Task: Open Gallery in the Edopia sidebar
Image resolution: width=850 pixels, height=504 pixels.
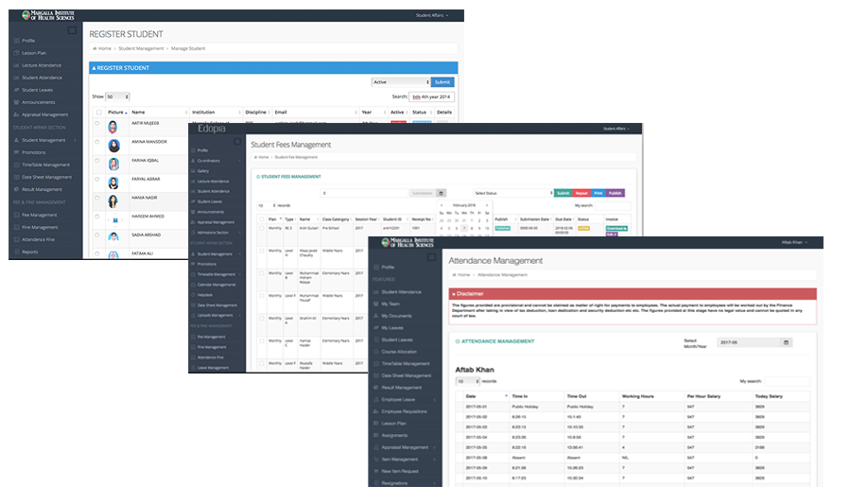Action: [203, 170]
